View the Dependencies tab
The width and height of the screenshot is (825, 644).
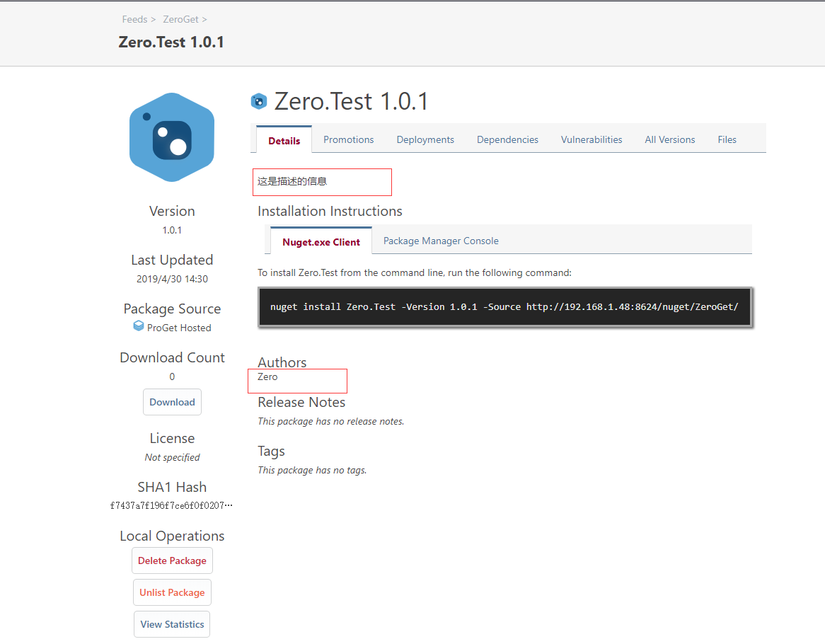click(x=507, y=139)
